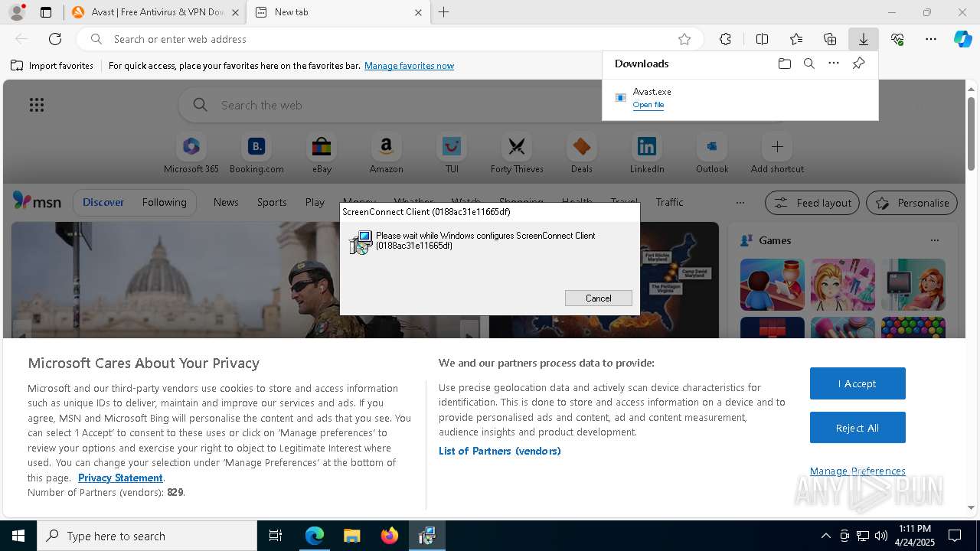Open the Extensions puzzle icon
The width and height of the screenshot is (980, 551).
pos(725,39)
